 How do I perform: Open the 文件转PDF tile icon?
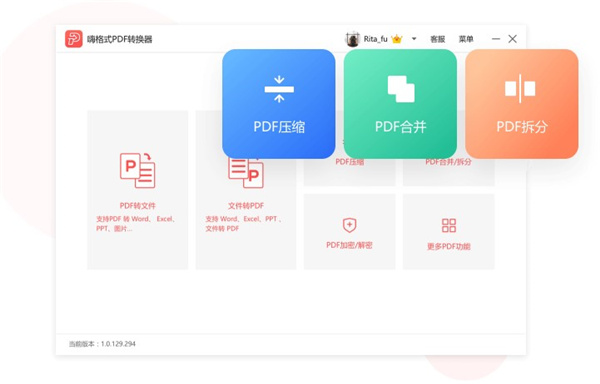pos(246,172)
